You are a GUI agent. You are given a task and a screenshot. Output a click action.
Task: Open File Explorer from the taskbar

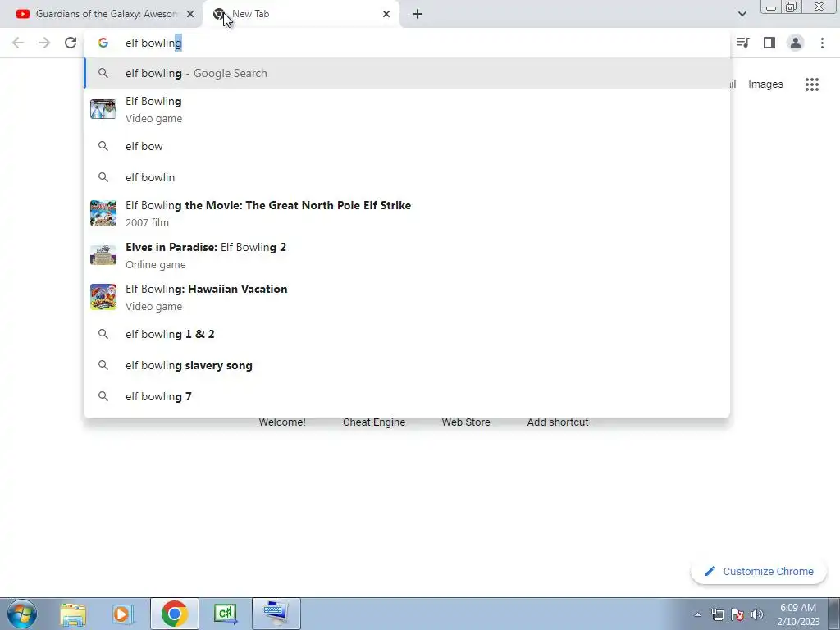(73, 614)
